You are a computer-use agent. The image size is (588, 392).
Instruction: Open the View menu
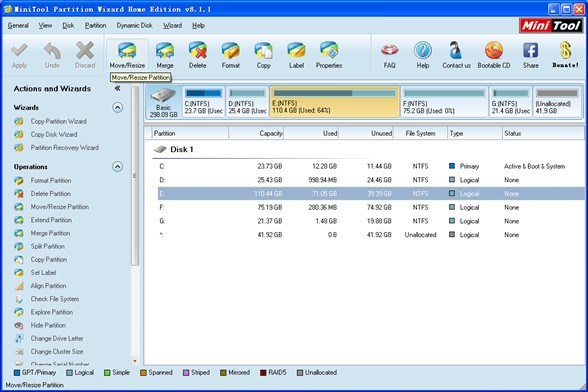pos(45,26)
